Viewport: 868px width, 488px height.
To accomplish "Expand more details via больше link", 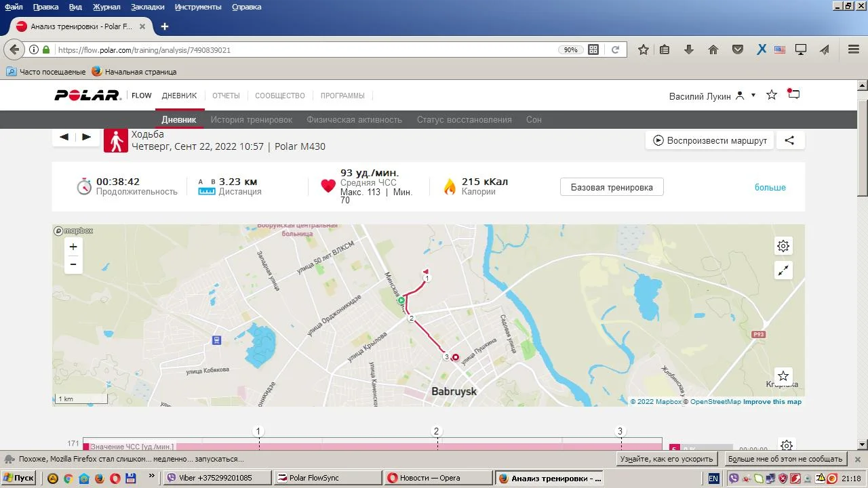I will coord(770,188).
